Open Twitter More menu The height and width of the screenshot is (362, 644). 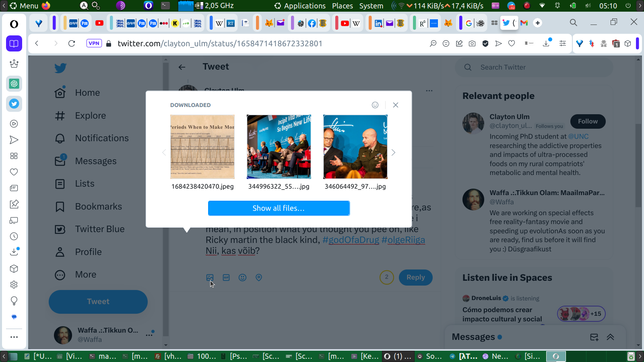click(76, 275)
